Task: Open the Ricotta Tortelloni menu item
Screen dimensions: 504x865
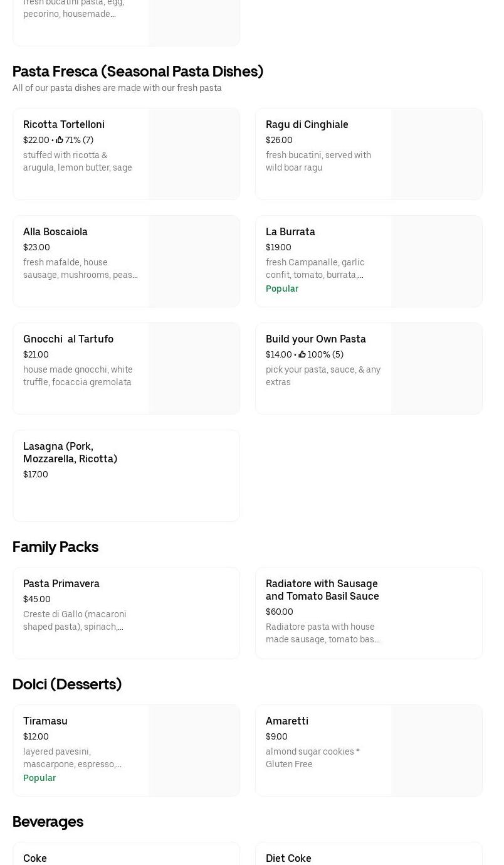Action: click(x=64, y=125)
